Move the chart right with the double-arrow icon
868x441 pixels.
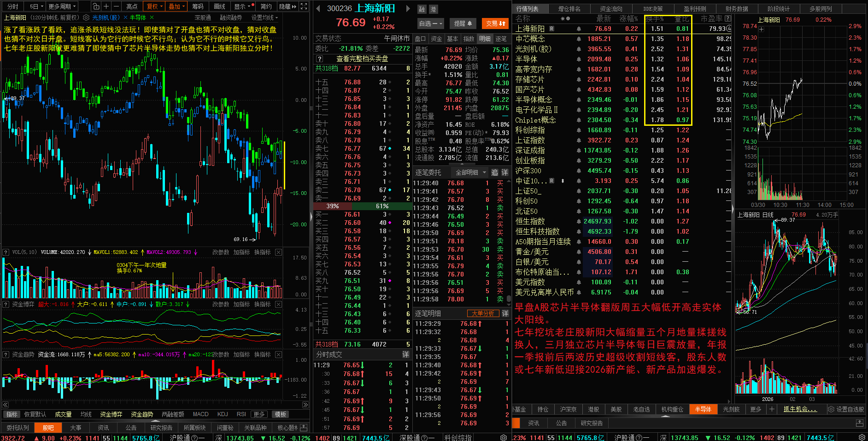(305, 405)
